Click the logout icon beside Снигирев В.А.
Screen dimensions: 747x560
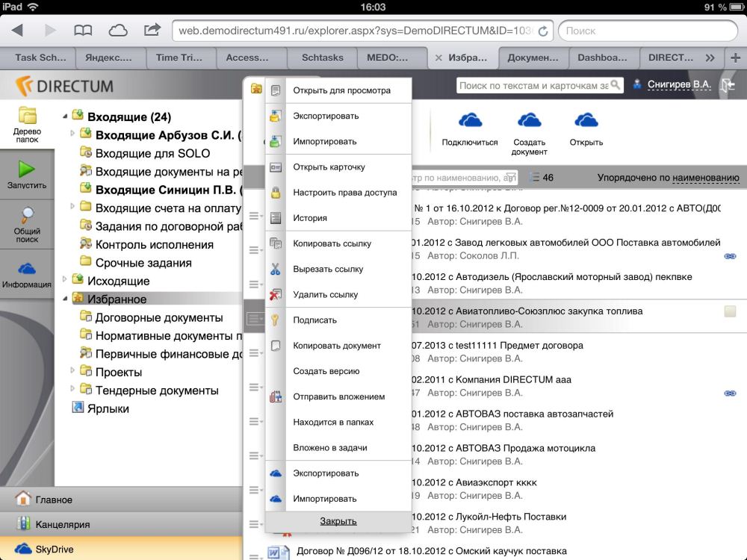(x=728, y=85)
